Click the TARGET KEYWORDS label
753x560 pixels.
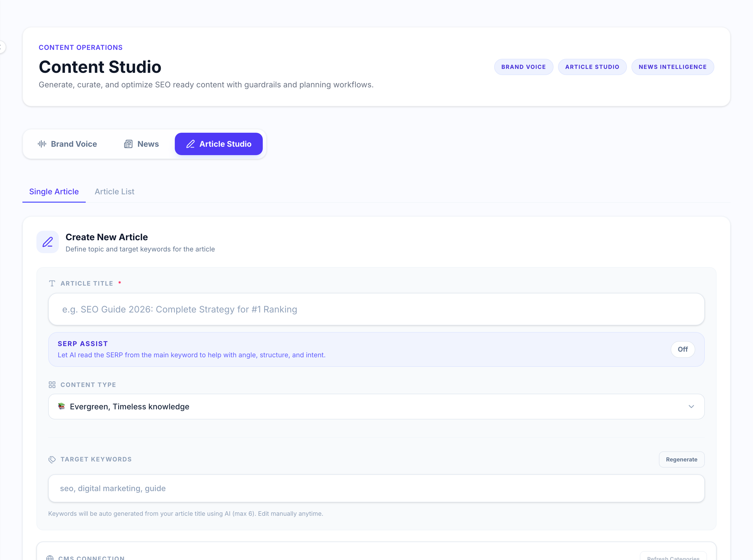[96, 459]
